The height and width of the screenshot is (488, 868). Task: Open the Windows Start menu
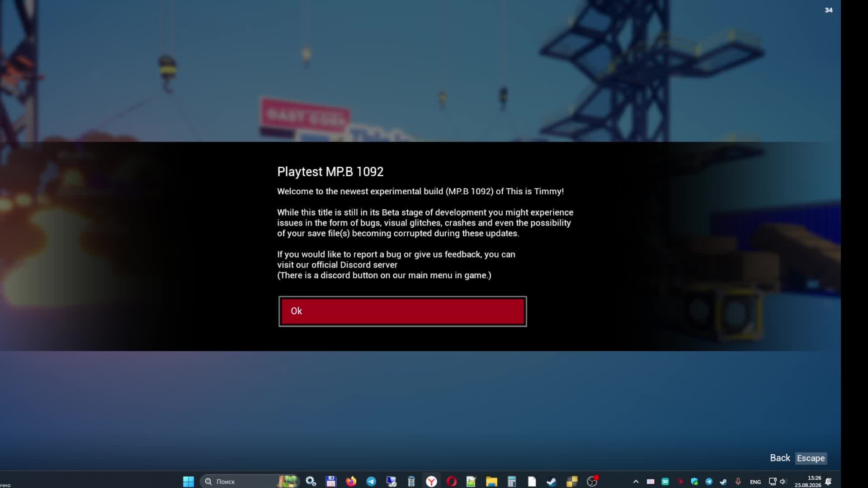click(x=189, y=482)
